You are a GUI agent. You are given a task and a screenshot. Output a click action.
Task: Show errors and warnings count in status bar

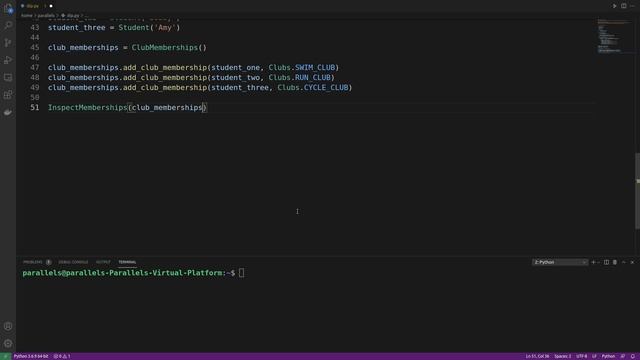62,356
